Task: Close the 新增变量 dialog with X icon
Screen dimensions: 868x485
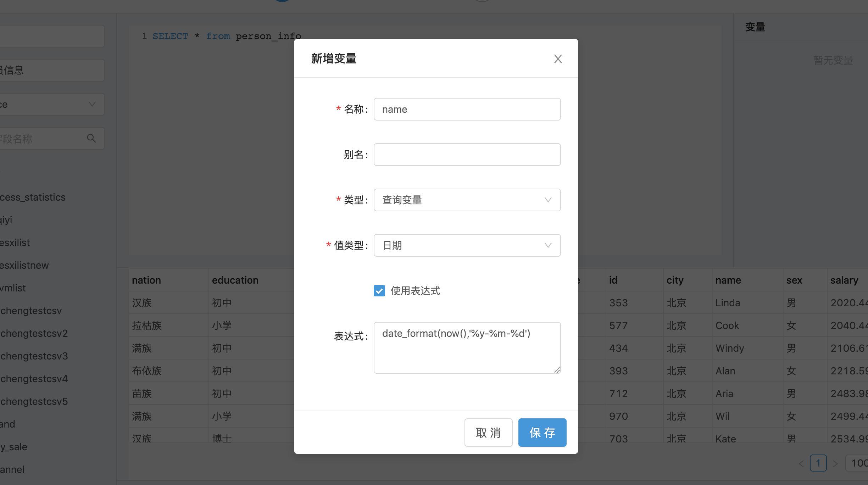Action: [x=558, y=59]
